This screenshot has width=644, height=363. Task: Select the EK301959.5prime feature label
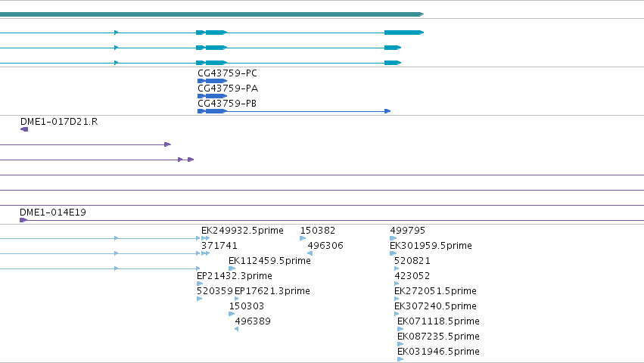pyautogui.click(x=431, y=246)
